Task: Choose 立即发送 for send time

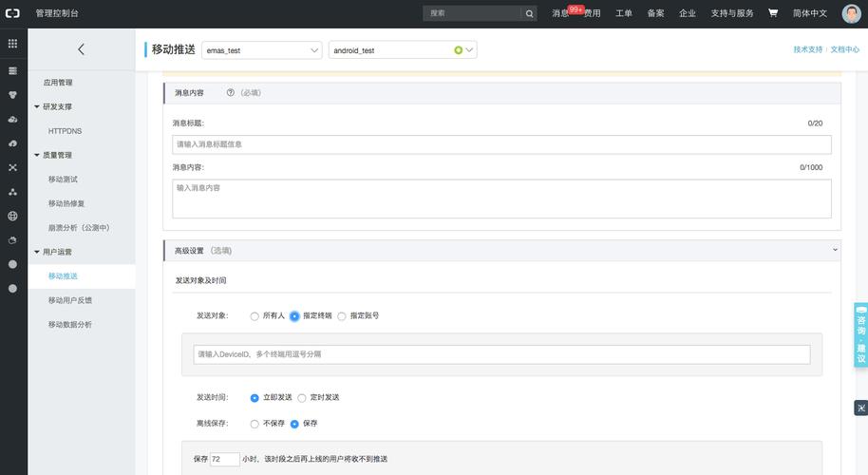Action: 255,398
